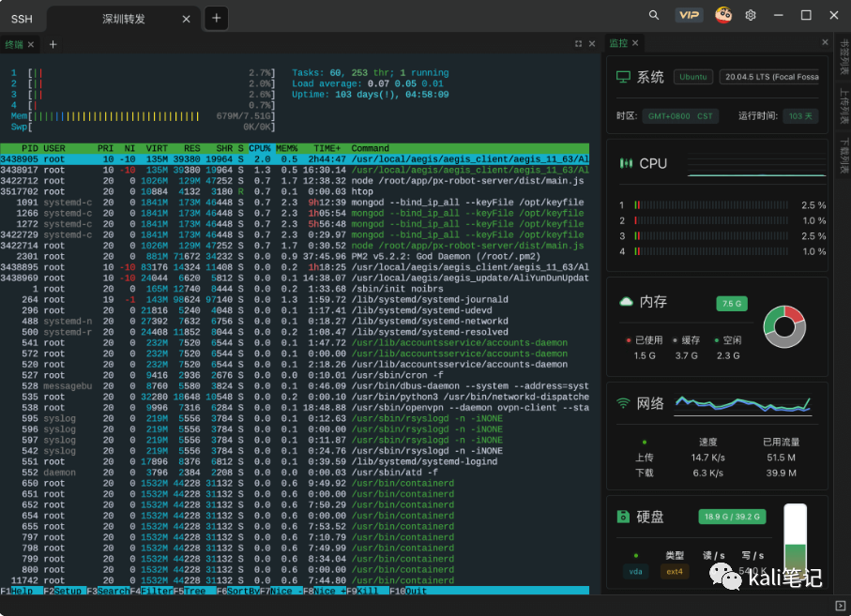This screenshot has height=616, width=851.
Task: Click CPU core 1 usage bar
Action: click(711, 205)
